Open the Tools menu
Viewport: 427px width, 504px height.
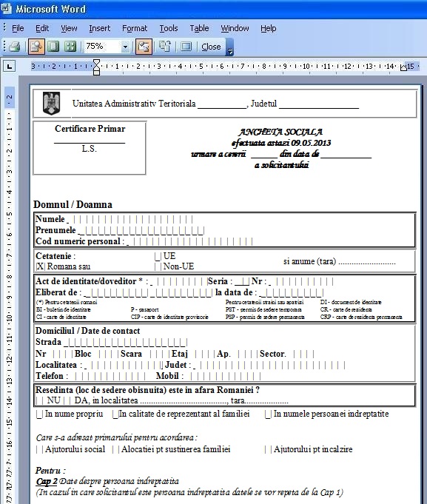click(169, 28)
